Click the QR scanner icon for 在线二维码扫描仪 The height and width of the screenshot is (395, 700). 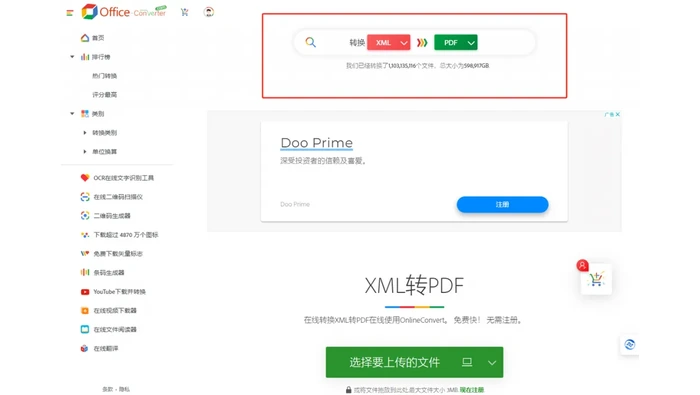[x=85, y=196]
